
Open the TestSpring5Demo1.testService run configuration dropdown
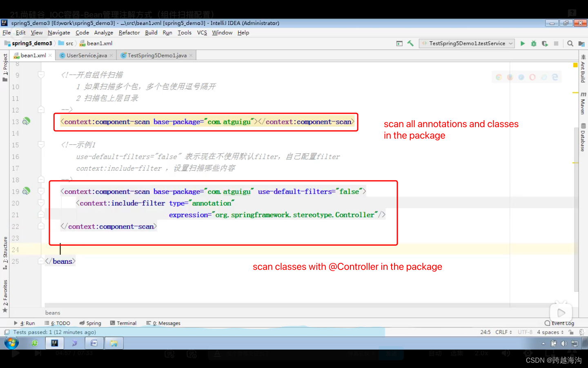pyautogui.click(x=467, y=43)
